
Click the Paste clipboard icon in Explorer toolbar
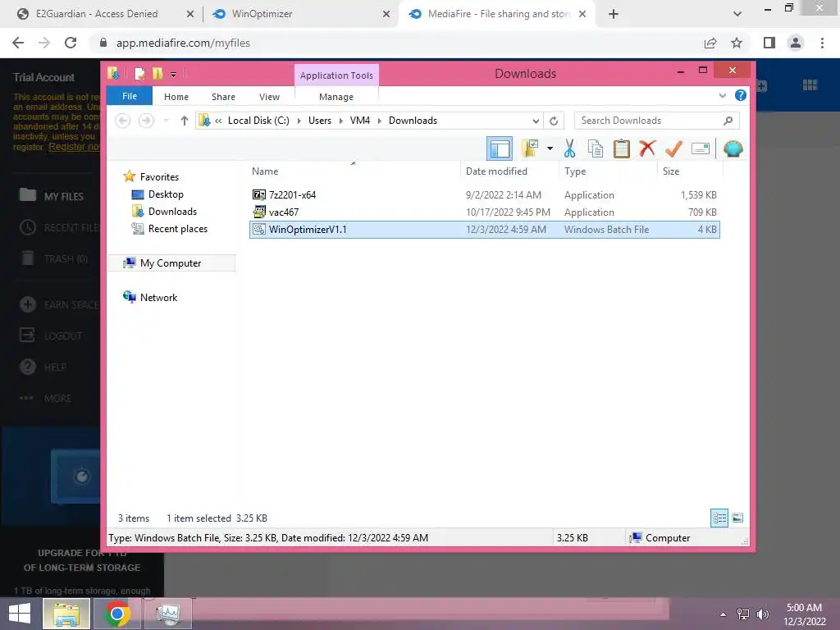click(x=622, y=148)
